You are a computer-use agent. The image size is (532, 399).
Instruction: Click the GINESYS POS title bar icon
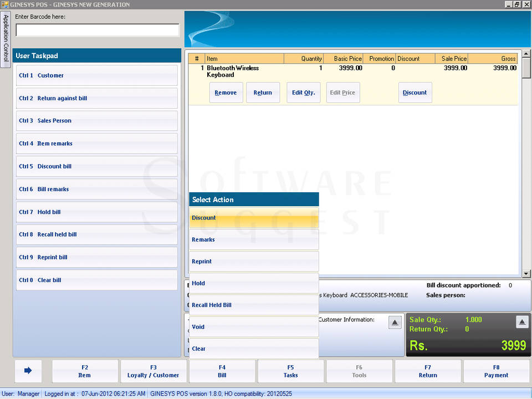coord(5,4)
